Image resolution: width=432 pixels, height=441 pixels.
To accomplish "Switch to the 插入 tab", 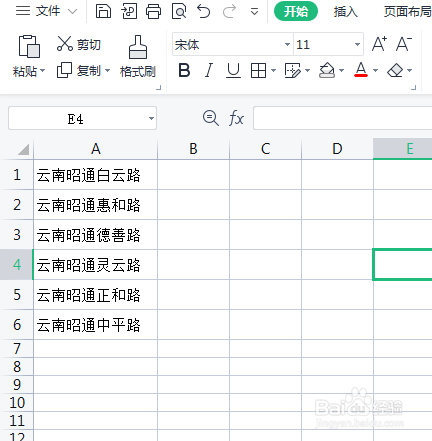I will pyautogui.click(x=345, y=12).
